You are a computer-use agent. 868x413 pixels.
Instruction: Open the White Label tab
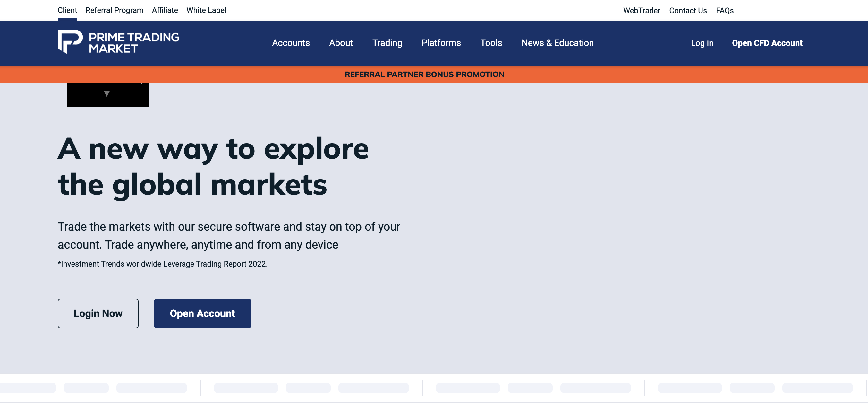206,10
